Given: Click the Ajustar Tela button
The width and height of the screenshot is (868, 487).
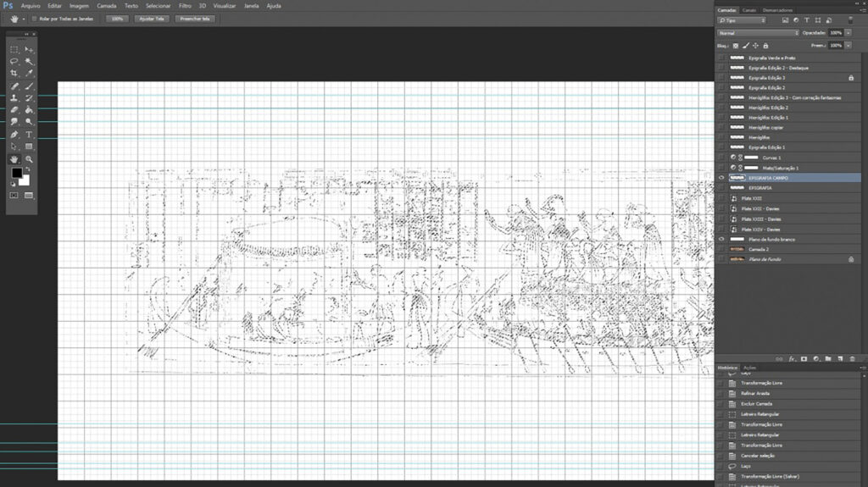Looking at the screenshot, I should [x=152, y=19].
